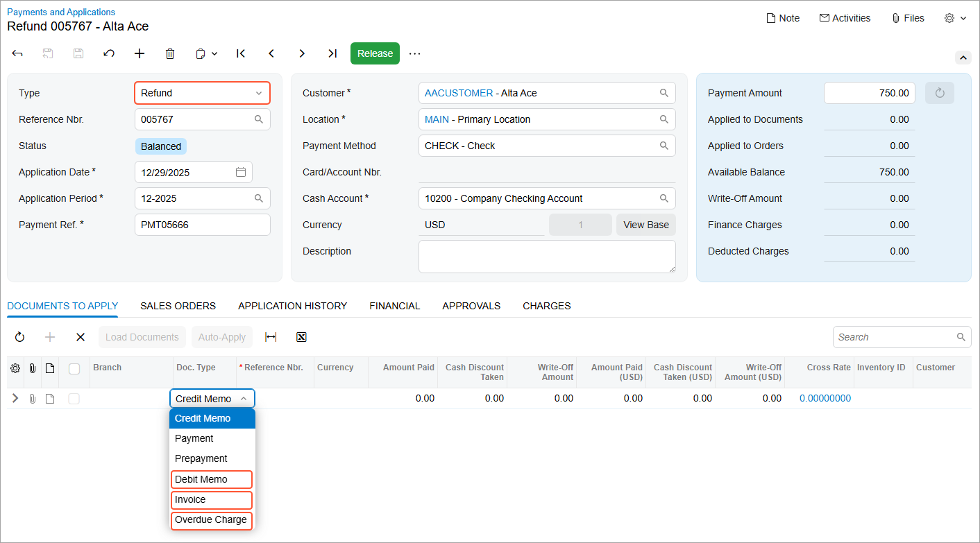
Task: Add a new record with the plus icon
Action: pyautogui.click(x=140, y=53)
